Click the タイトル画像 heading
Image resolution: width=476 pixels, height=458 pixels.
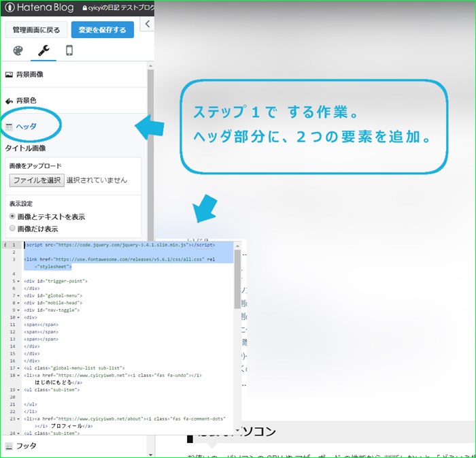tap(26, 148)
